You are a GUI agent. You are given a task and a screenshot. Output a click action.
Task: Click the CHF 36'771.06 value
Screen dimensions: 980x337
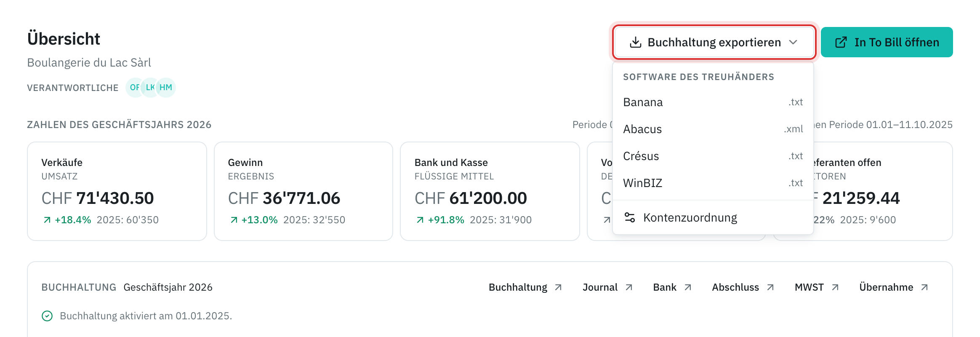tap(284, 198)
